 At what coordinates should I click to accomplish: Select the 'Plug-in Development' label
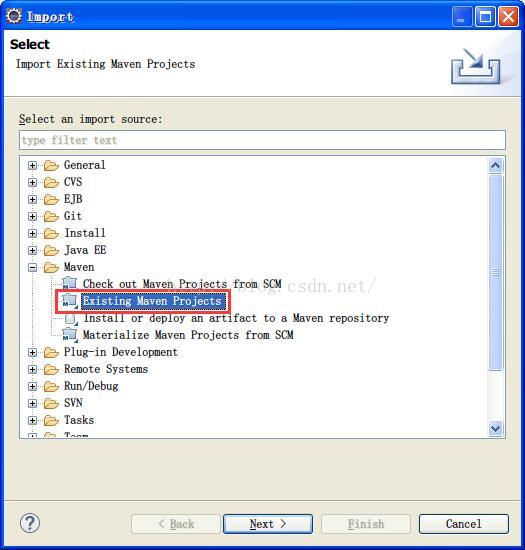coord(121,352)
